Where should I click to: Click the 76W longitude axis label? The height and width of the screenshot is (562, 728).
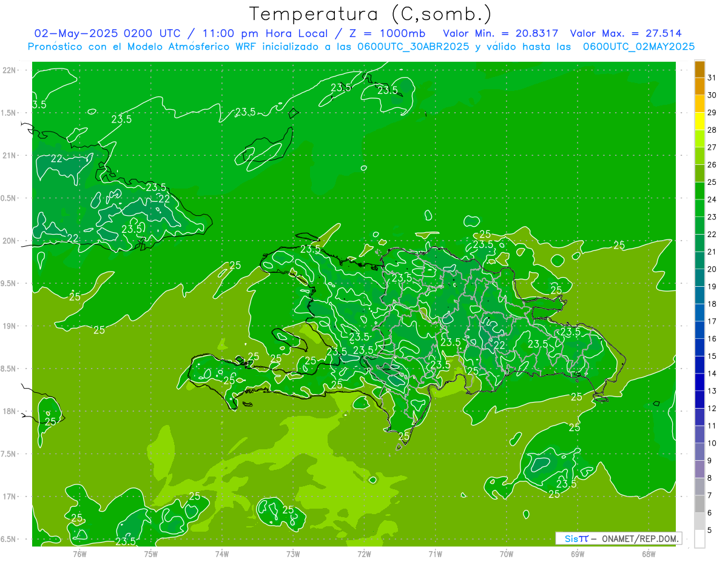[x=79, y=554]
